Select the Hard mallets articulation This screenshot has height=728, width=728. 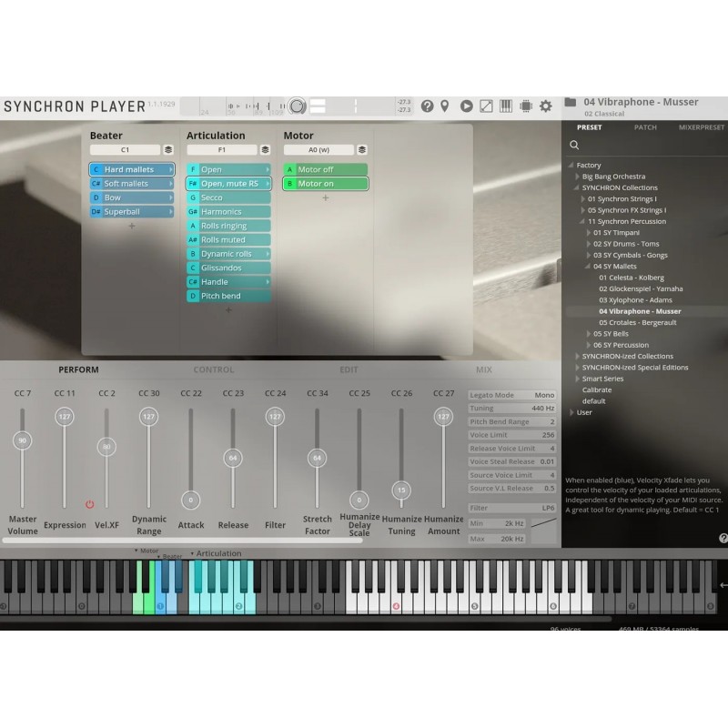(130, 169)
